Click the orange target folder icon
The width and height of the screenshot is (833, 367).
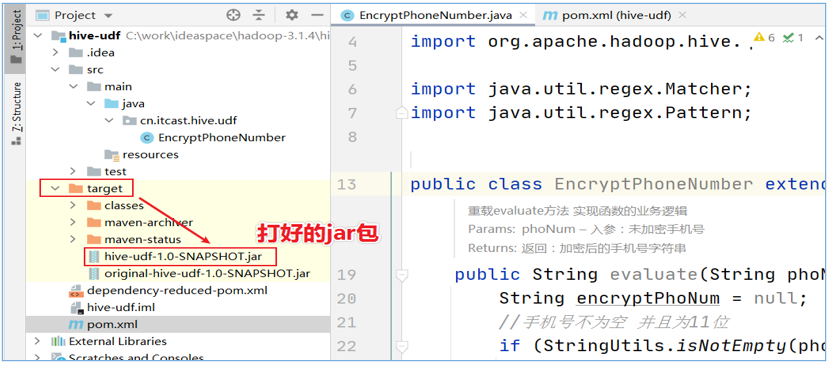pos(76,188)
